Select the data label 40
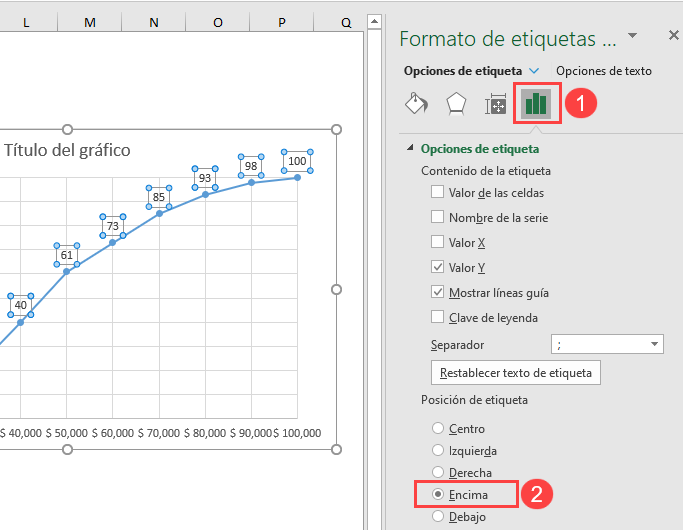 [20, 305]
